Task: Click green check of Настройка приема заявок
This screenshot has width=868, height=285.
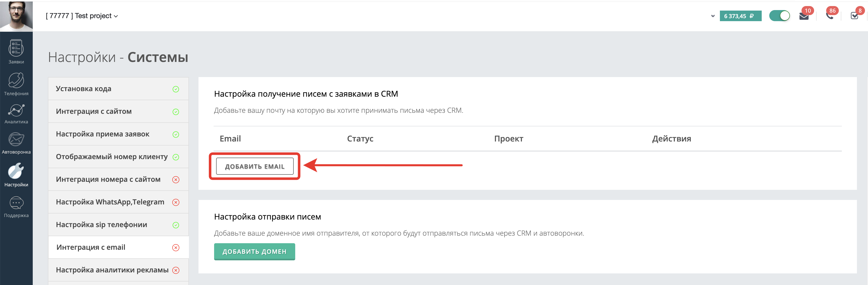Action: (x=176, y=134)
